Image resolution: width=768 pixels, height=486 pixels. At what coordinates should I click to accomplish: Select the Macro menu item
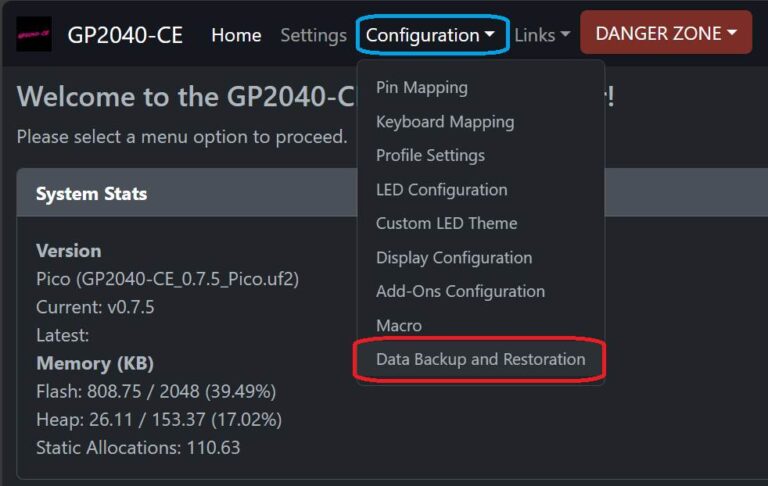399,326
